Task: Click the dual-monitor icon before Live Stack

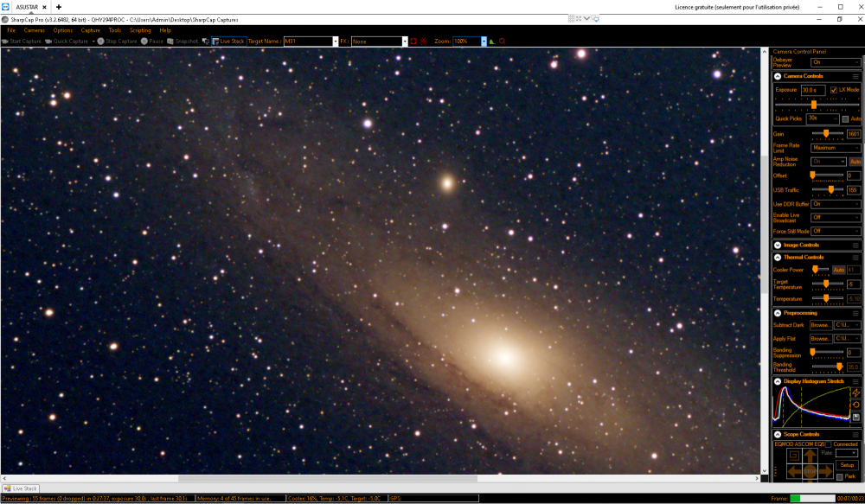Action: (x=205, y=41)
